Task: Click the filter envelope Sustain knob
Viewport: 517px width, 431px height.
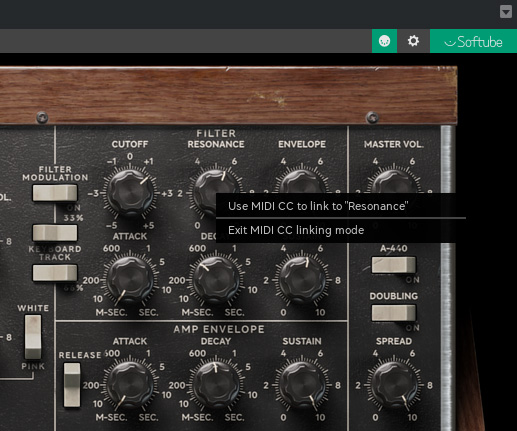Action: click(302, 280)
